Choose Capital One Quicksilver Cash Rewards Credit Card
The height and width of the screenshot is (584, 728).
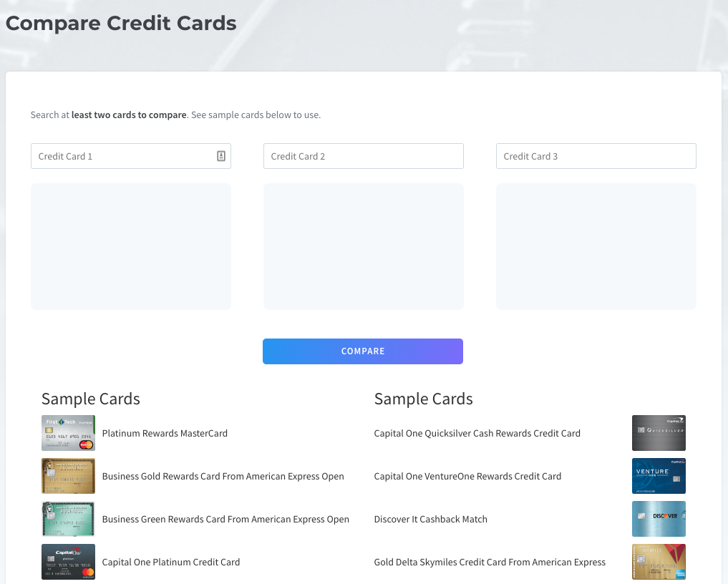(477, 433)
